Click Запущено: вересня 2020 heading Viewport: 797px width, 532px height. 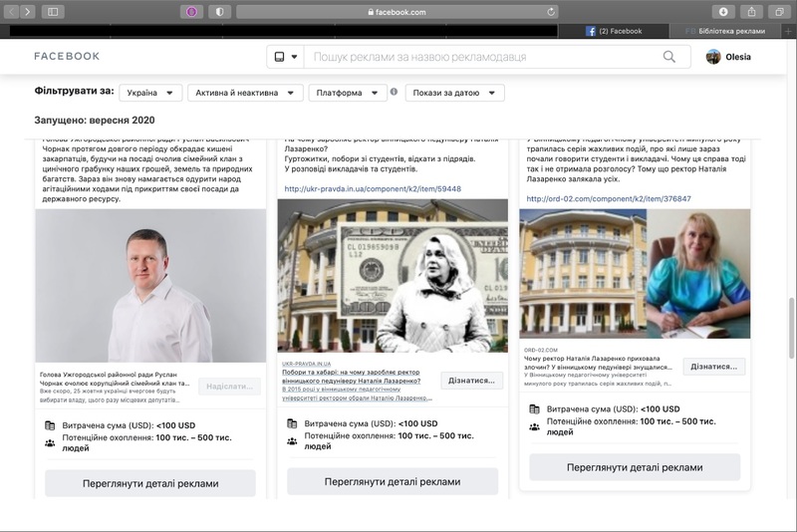coord(95,121)
